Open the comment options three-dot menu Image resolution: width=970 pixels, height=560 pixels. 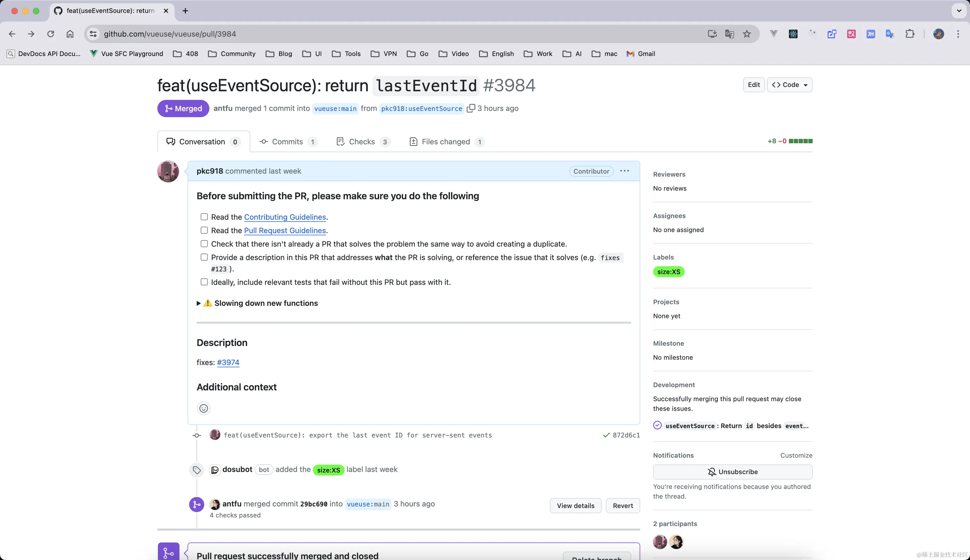[625, 171]
